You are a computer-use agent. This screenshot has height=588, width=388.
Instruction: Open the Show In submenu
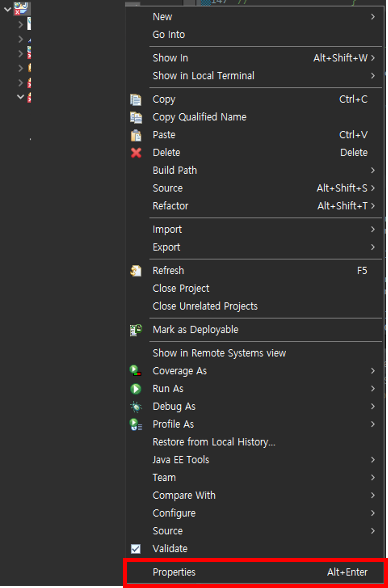(x=254, y=58)
